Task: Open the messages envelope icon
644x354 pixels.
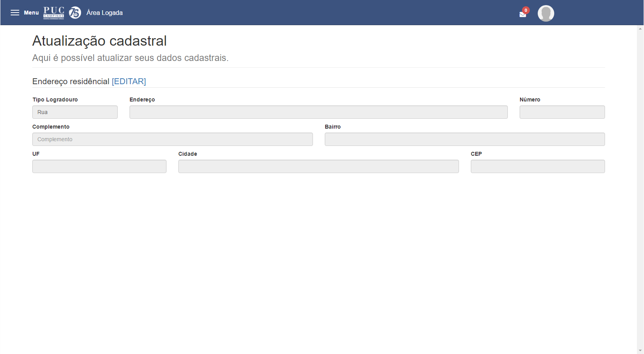Action: 523,15
